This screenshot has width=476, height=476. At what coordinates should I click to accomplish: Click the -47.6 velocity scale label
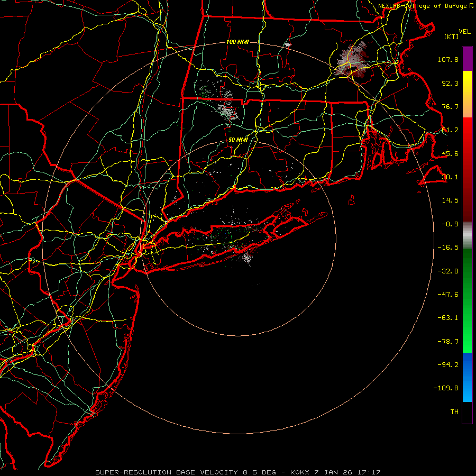point(448,295)
